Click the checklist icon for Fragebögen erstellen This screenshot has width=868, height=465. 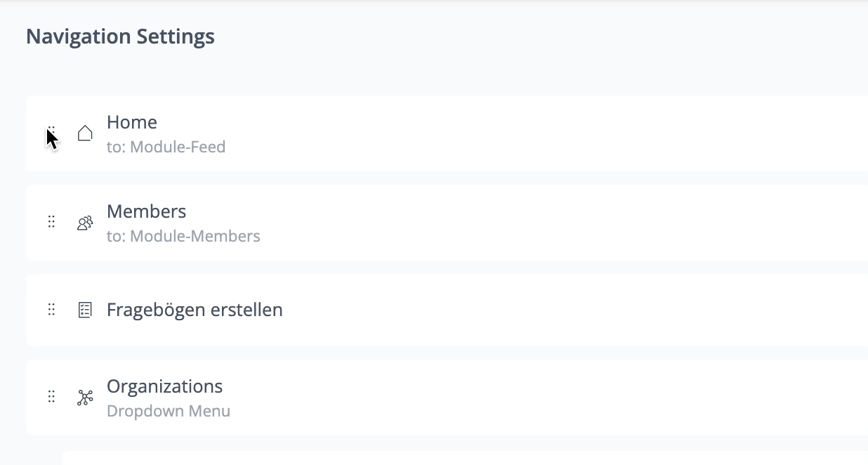pyautogui.click(x=85, y=310)
